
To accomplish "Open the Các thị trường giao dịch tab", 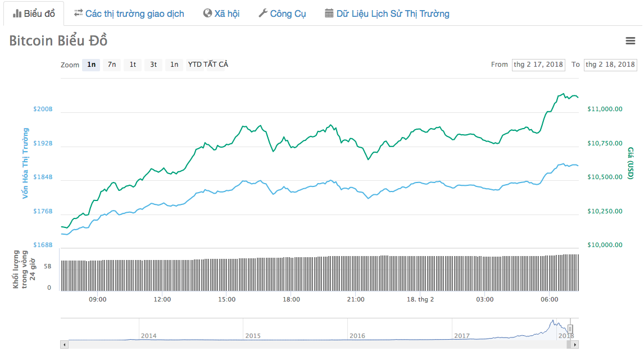I will [129, 13].
